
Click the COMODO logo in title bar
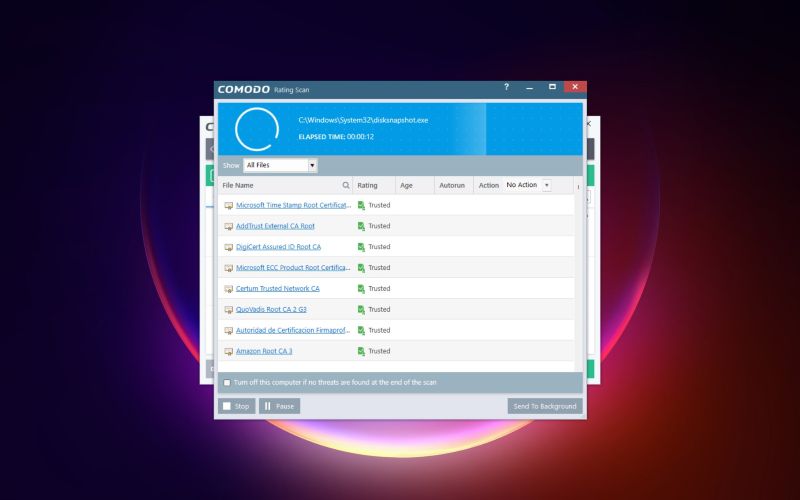click(x=244, y=89)
